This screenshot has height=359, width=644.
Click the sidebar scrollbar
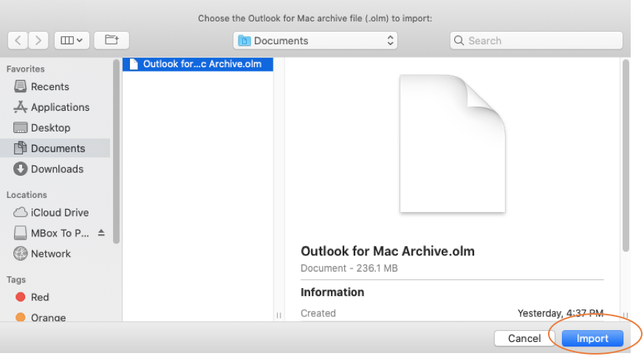(x=116, y=152)
